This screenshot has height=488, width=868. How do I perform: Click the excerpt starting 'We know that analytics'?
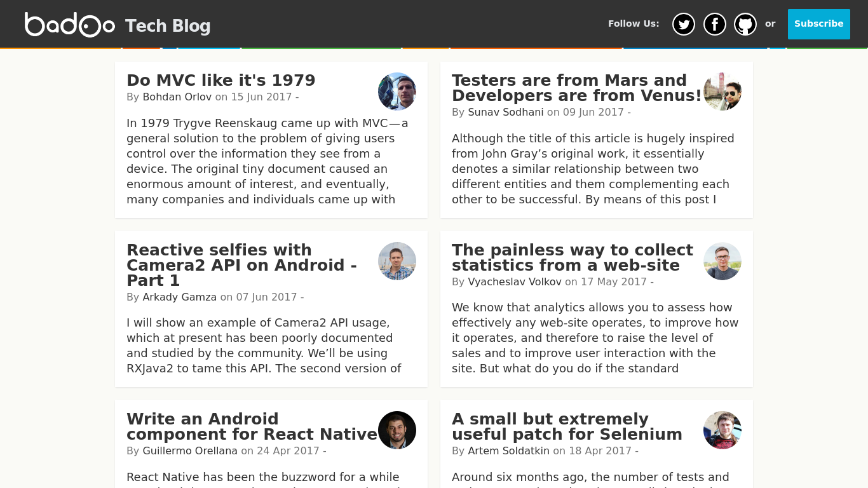pos(596,338)
